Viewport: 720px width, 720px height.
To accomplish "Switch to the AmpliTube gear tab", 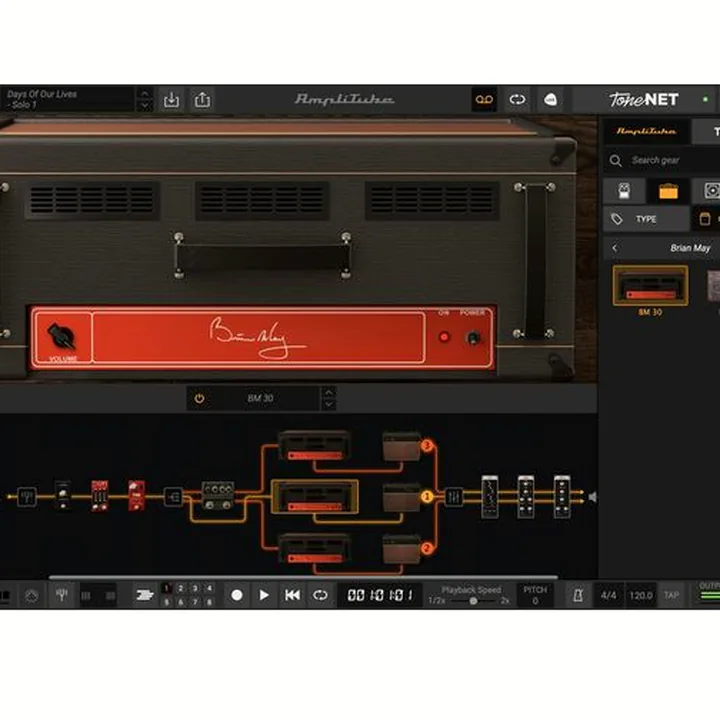I will (646, 131).
